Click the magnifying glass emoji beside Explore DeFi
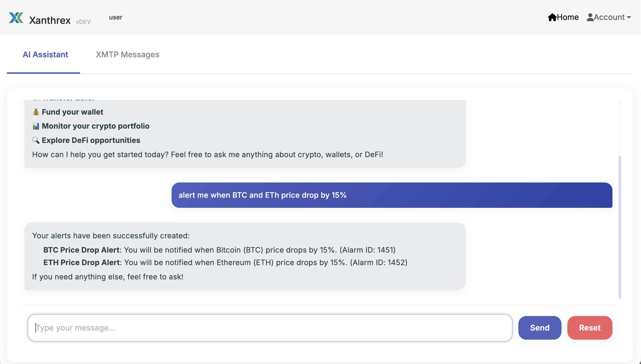Viewport: 641px width, 364px height. pos(36,140)
